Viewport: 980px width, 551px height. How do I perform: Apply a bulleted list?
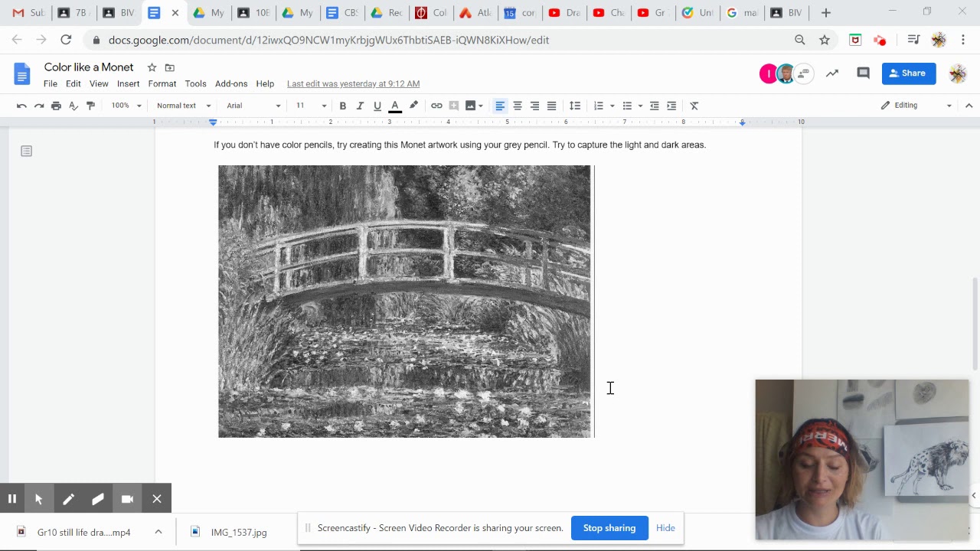tap(627, 106)
